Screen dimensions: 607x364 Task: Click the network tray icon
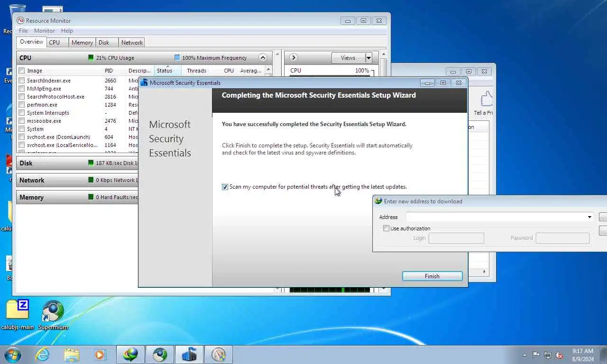coord(548,355)
